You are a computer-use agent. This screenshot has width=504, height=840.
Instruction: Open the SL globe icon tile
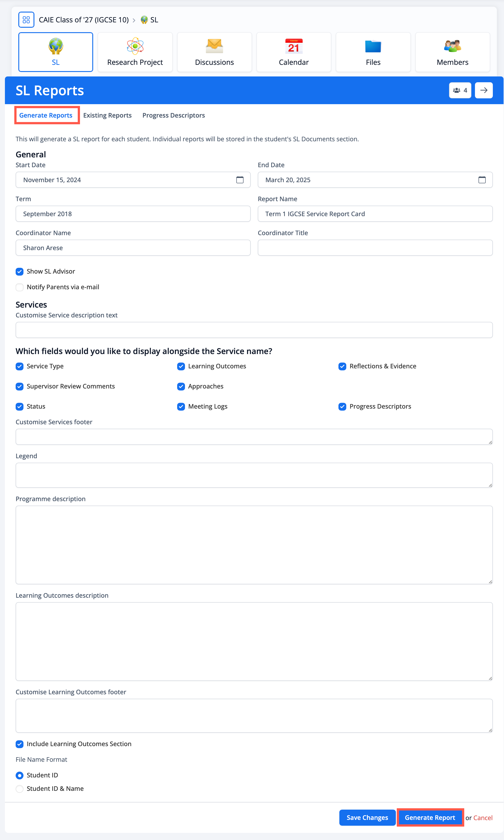(x=56, y=52)
